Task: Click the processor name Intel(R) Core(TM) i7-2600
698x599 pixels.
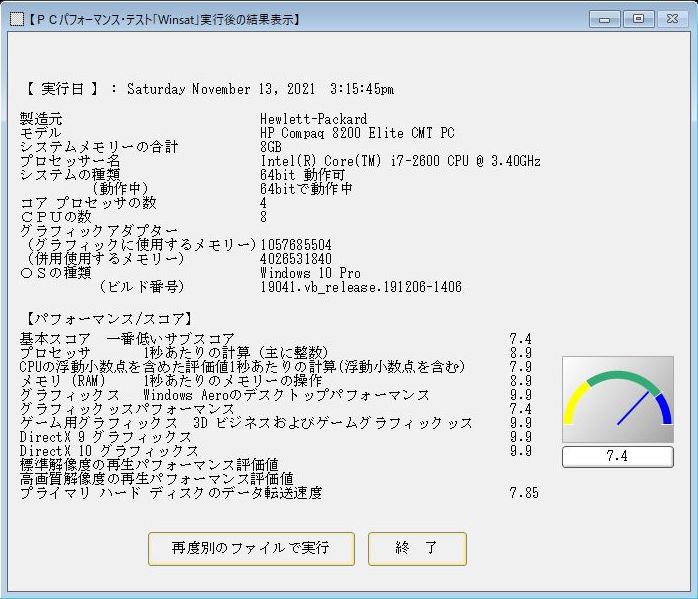Action: 350,161
